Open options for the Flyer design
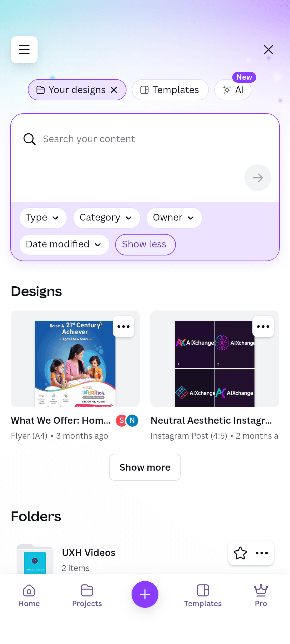The width and height of the screenshot is (290, 644). [124, 327]
